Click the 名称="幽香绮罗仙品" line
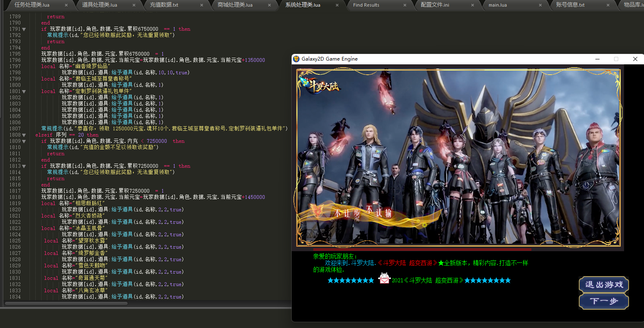The width and height of the screenshot is (644, 328). 76,66
